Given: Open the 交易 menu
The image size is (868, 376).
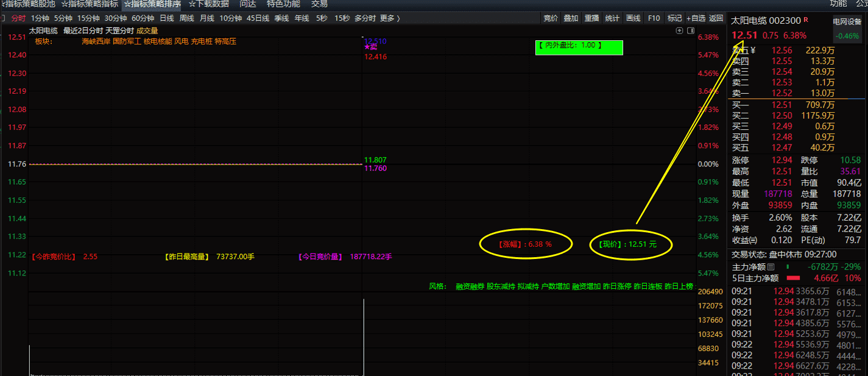Looking at the screenshot, I should coord(319,4).
